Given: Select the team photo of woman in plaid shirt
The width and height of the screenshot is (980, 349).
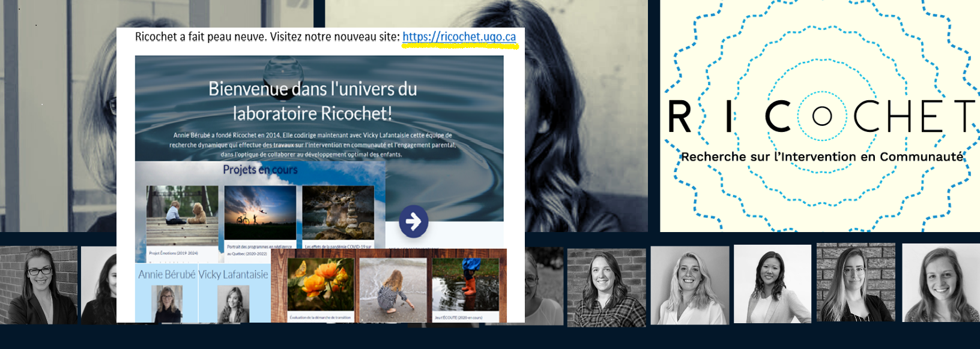Looking at the screenshot, I should [x=606, y=288].
